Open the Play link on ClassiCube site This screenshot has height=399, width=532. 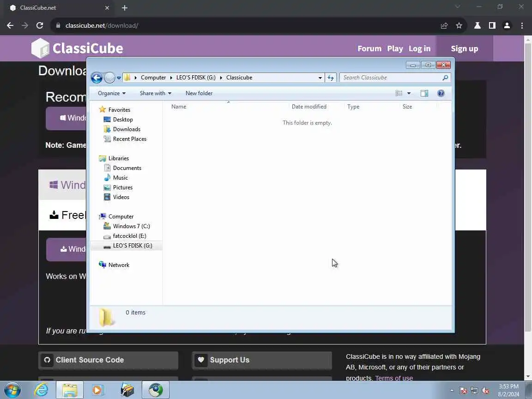(x=395, y=48)
